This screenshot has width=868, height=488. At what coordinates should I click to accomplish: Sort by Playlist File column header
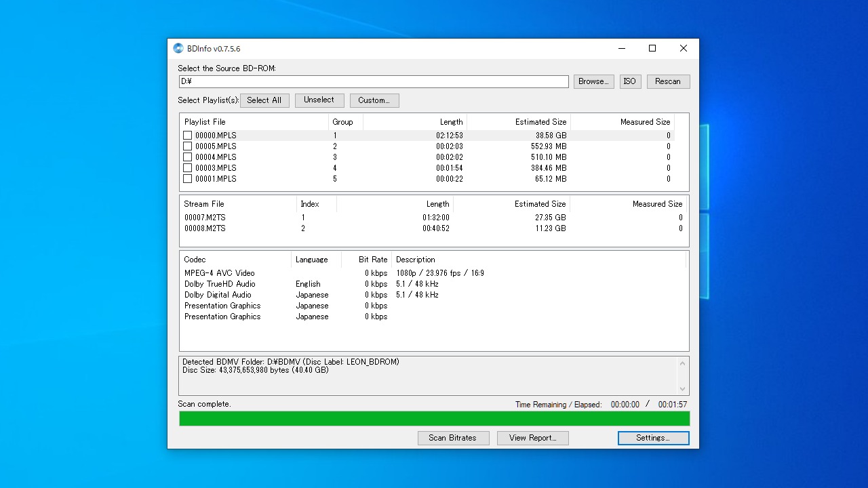click(x=254, y=122)
